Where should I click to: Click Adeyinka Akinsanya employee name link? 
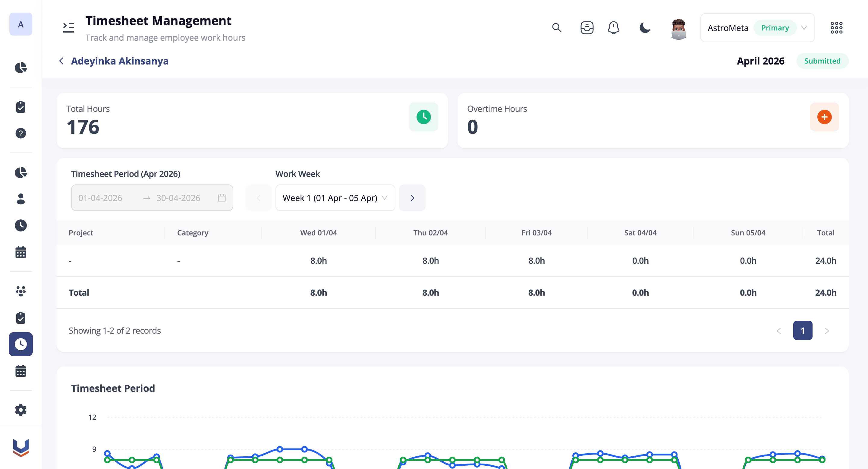[120, 61]
